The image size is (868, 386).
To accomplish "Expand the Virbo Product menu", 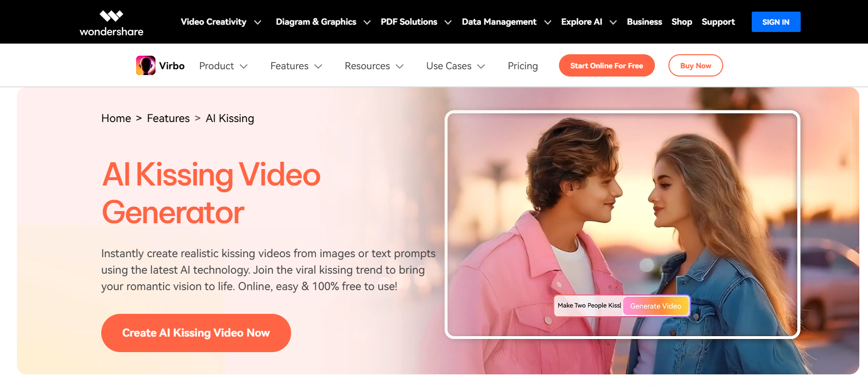I will (223, 66).
